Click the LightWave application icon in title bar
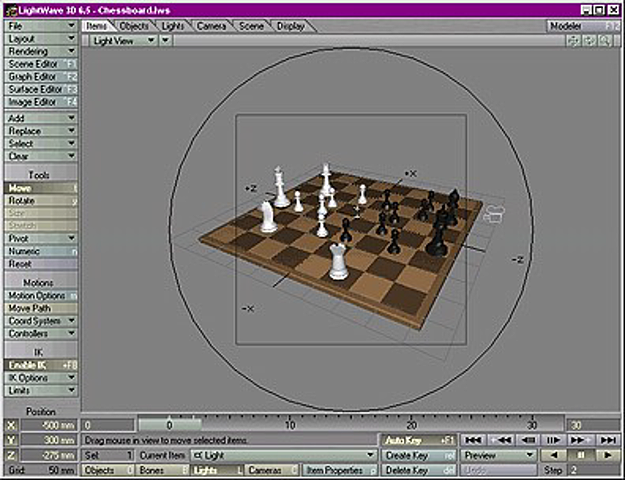The width and height of the screenshot is (625, 480). [11, 10]
